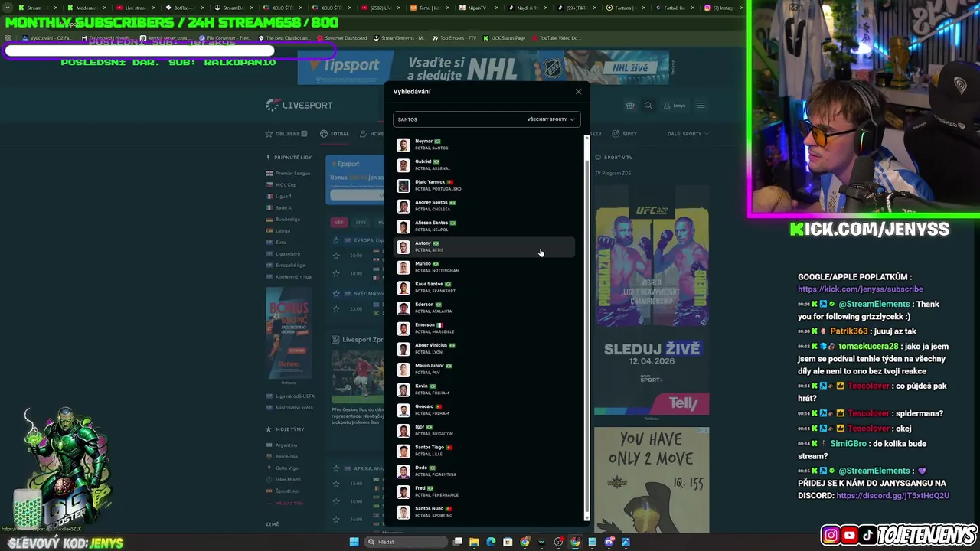The height and width of the screenshot is (551, 980).
Task: Switch to the Oblíbené tab
Action: [286, 134]
